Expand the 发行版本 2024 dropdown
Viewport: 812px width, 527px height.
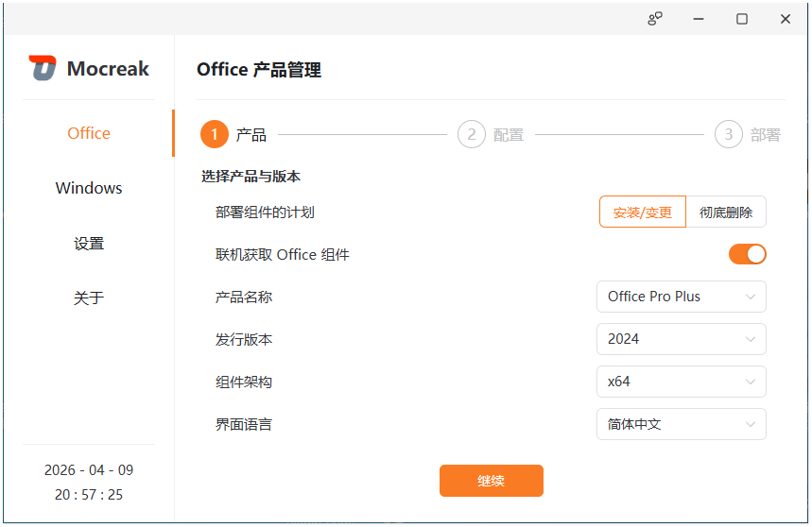681,339
